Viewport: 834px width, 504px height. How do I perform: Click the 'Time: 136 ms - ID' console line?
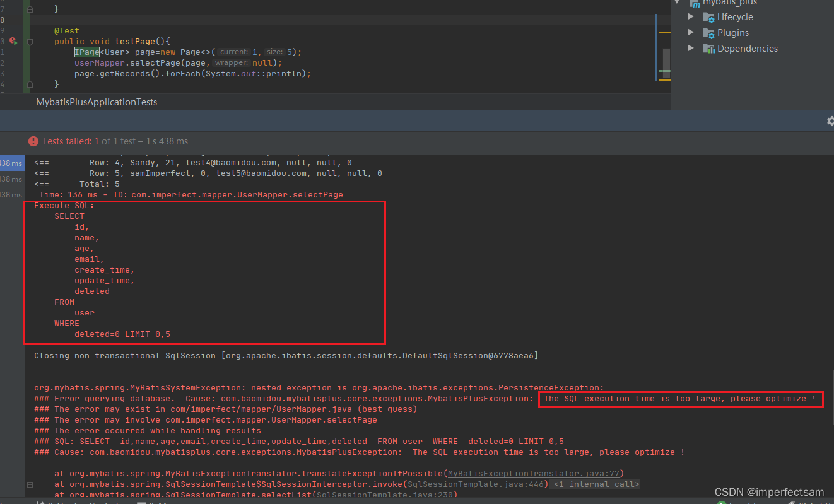pyautogui.click(x=191, y=195)
